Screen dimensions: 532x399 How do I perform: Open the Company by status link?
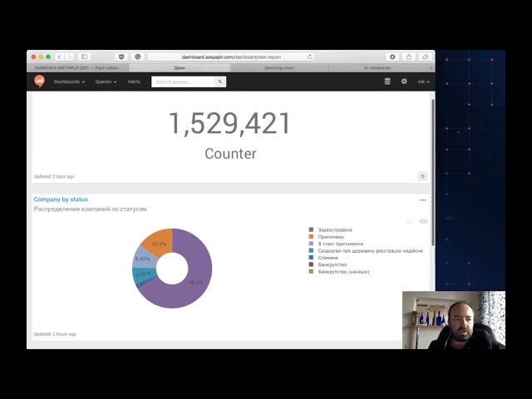[61, 199]
